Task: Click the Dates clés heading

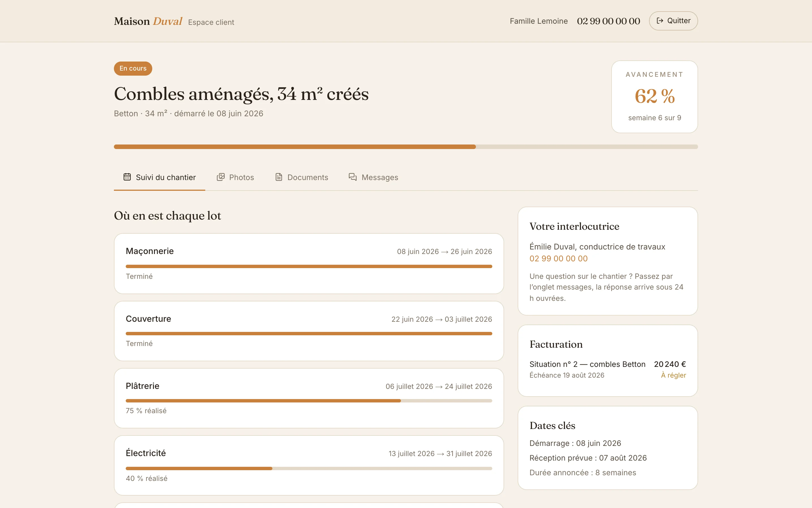Action: pos(552,426)
